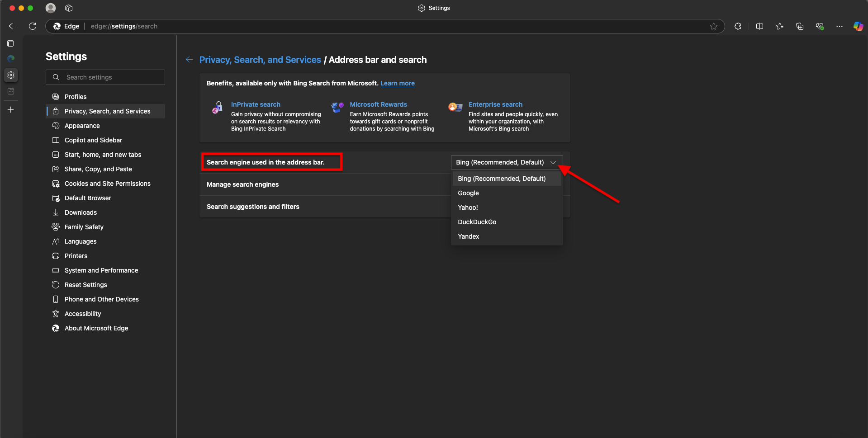Click the Settings window title text
The height and width of the screenshot is (438, 868).
click(439, 8)
